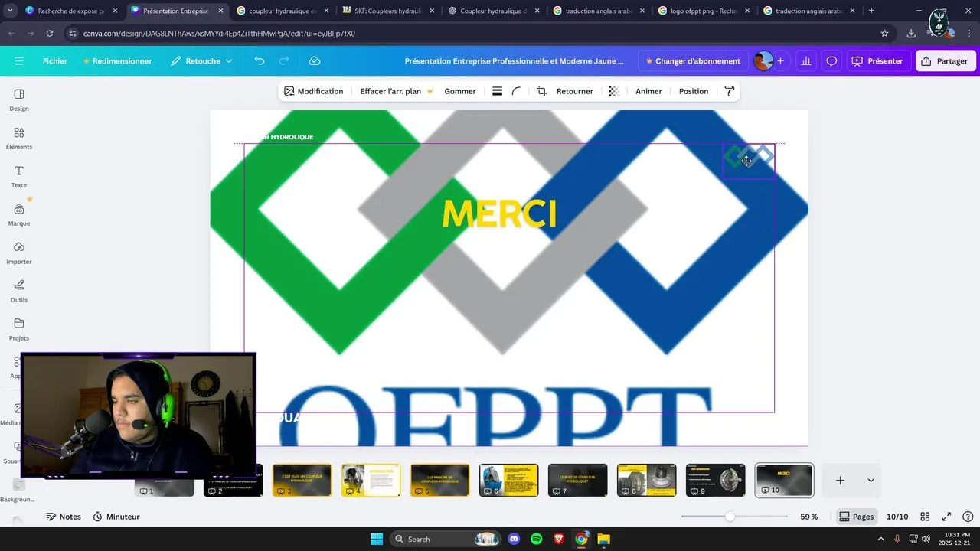Select the Gommer tool
The image size is (980, 551).
point(460,91)
